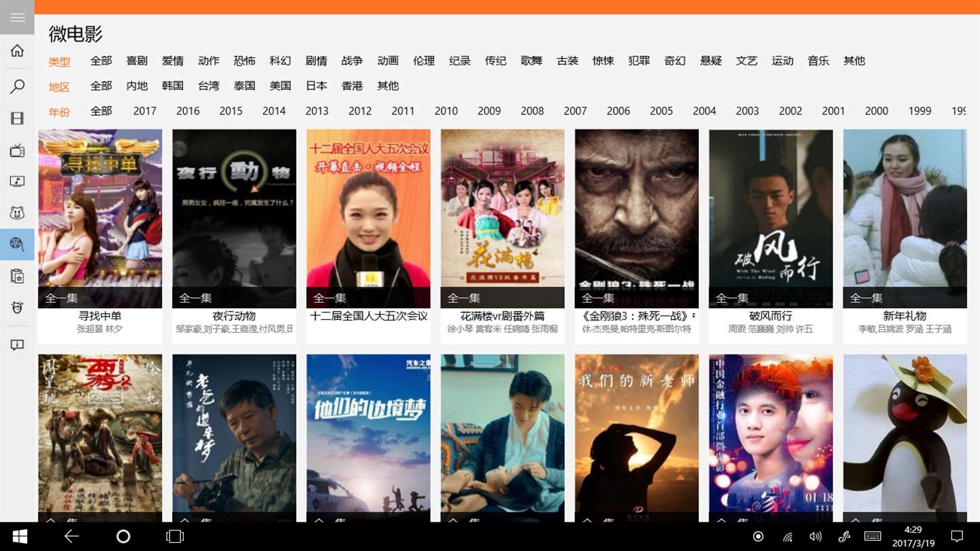Click the 破风而行 title text
This screenshot has height=551, width=980.
point(770,316)
